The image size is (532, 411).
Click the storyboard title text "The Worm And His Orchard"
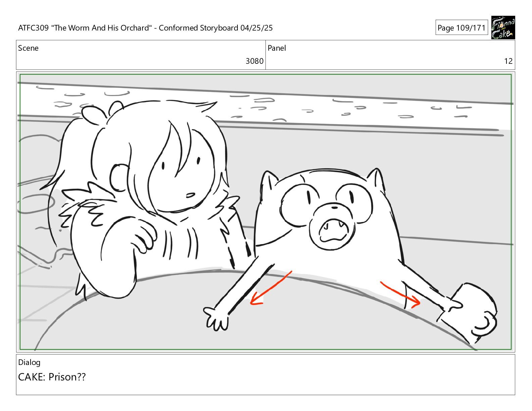[x=102, y=28]
